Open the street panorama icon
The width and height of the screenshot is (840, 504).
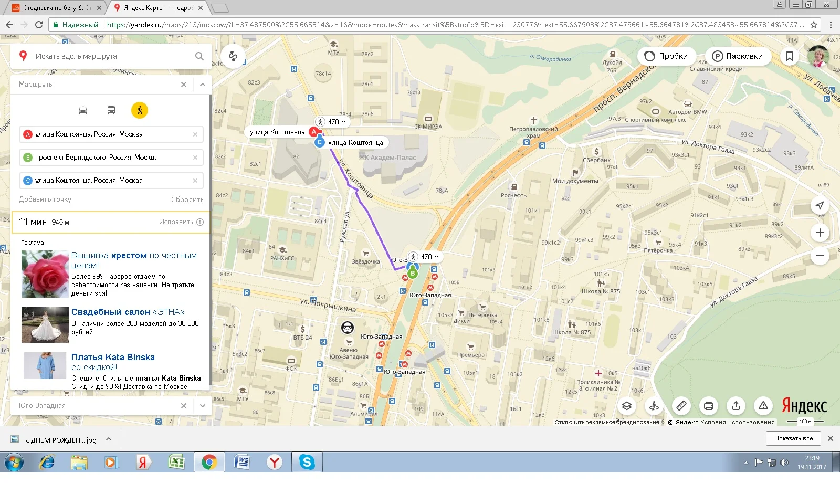coord(654,405)
